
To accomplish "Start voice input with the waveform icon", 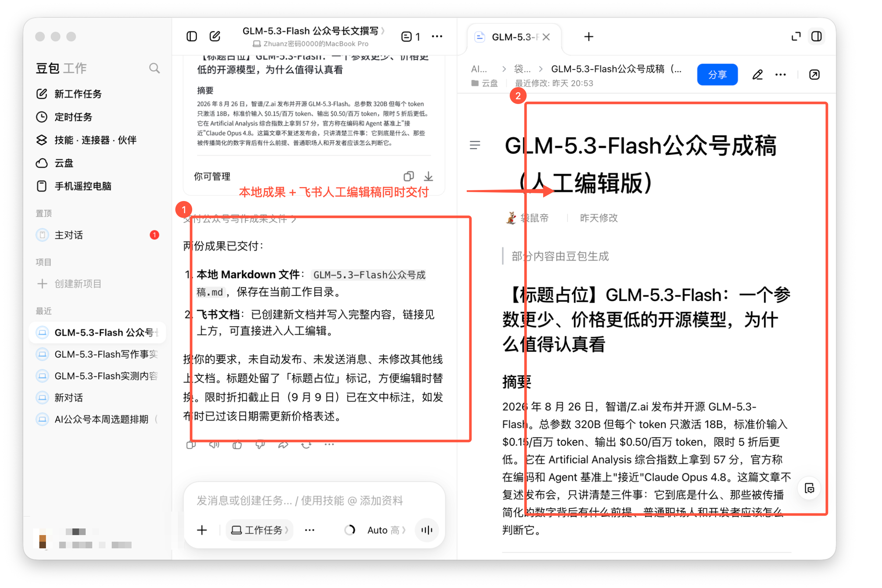I will (427, 530).
